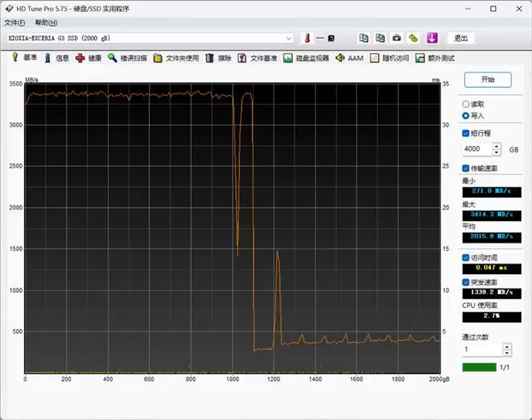Click the thermometer temperature icon
Screen dimensions: 532x420
click(x=306, y=38)
